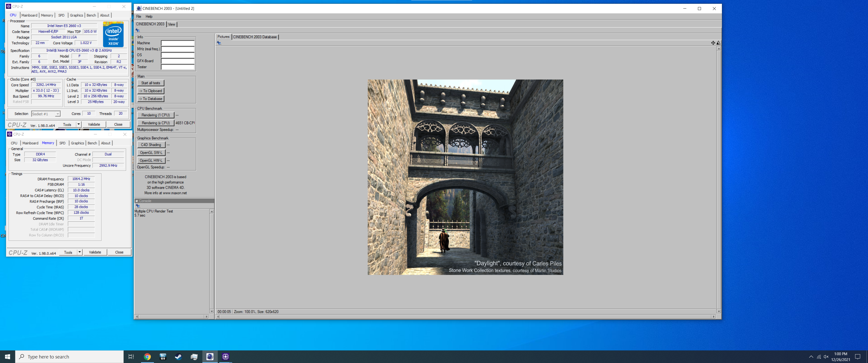Run Rendering (x CPU) benchmark

pyautogui.click(x=156, y=123)
